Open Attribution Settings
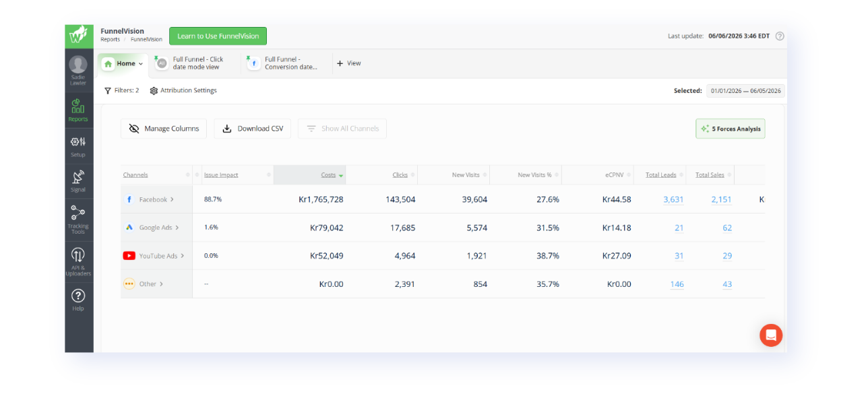The width and height of the screenshot is (868, 394). coord(183,90)
